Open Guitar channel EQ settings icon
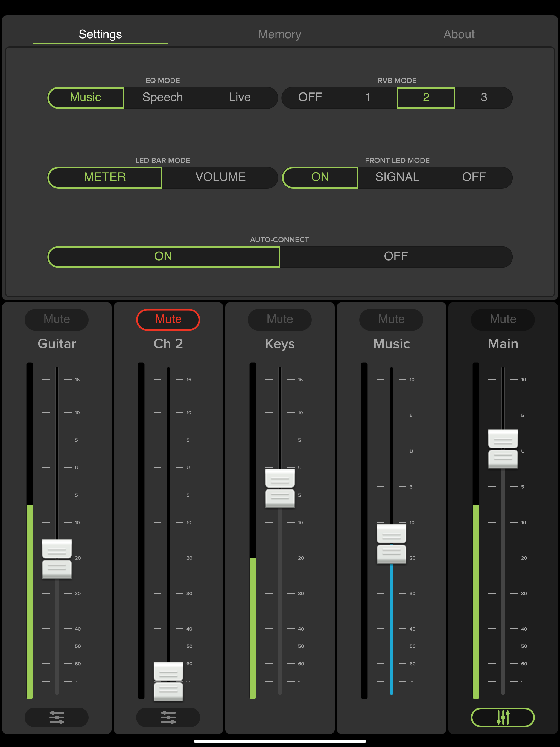 point(56,717)
